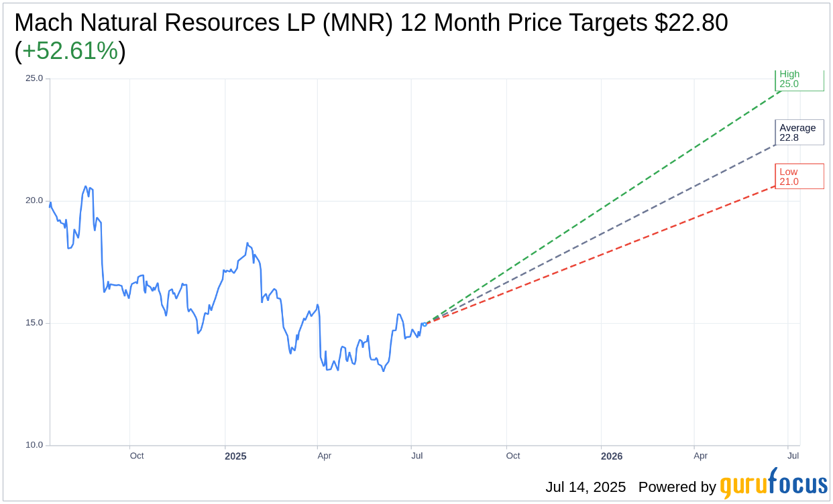
Task: Click the 2026 x-axis label
Action: [612, 456]
